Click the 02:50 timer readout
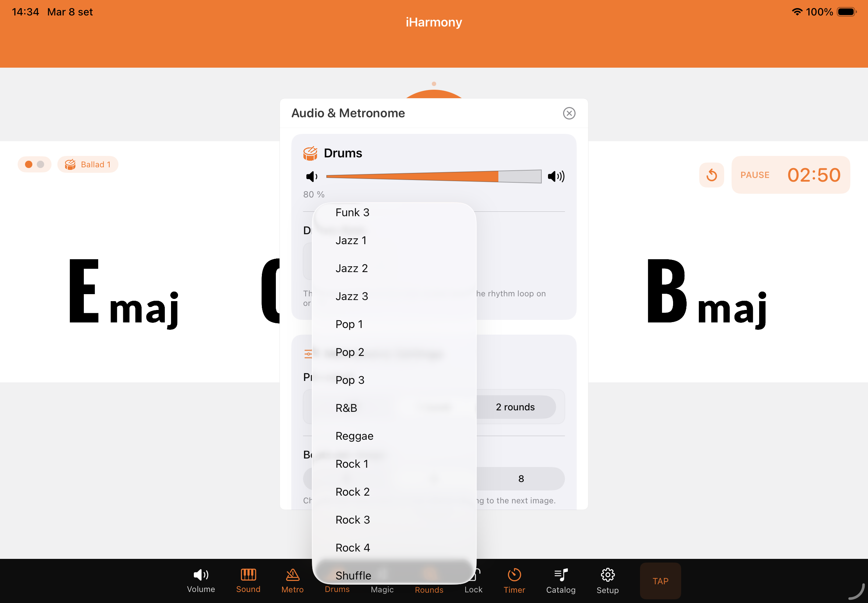The image size is (868, 603). pyautogui.click(x=814, y=175)
